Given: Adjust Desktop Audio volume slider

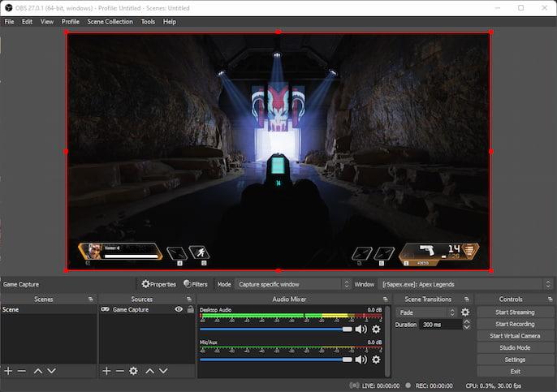Looking at the screenshot, I should [x=276, y=330].
